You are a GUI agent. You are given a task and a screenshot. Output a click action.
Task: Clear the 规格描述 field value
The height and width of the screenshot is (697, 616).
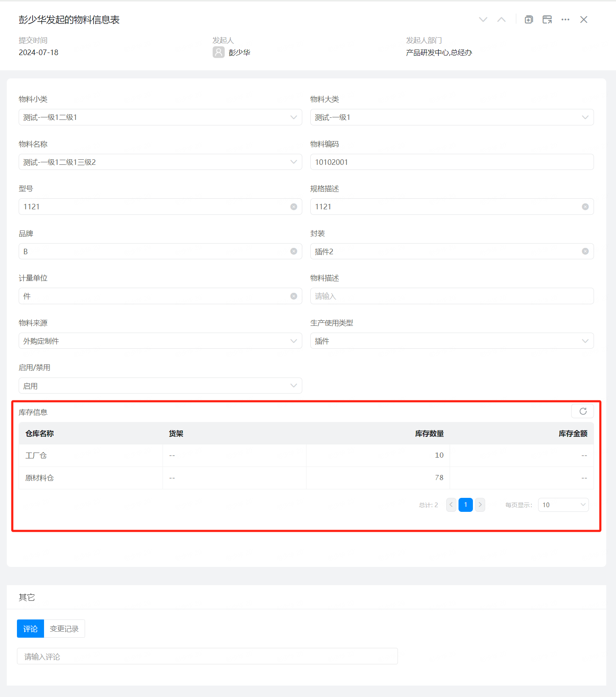(585, 207)
